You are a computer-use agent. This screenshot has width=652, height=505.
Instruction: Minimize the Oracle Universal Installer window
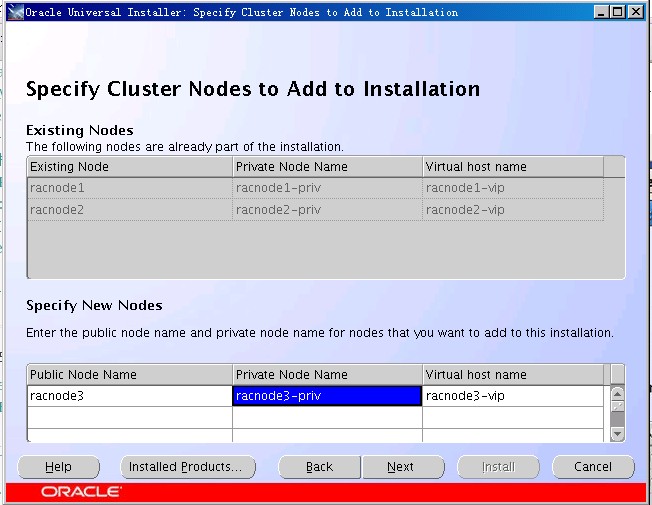[x=600, y=12]
